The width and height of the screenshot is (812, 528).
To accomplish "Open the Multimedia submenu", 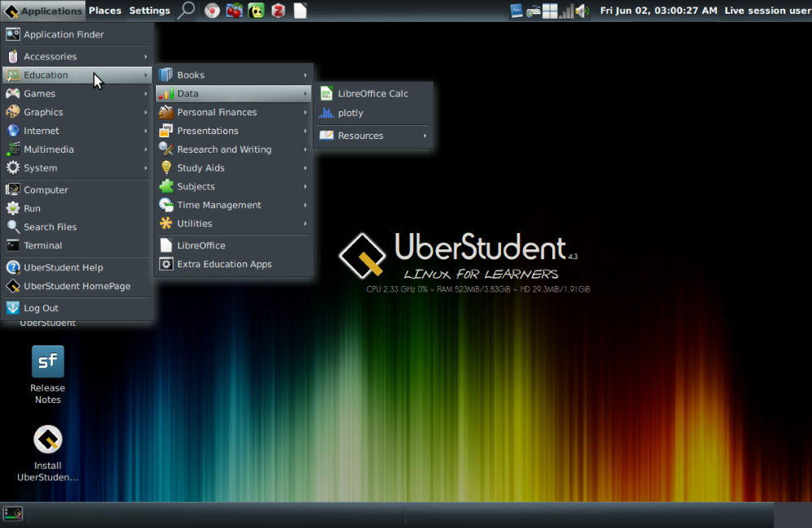I will pyautogui.click(x=77, y=149).
